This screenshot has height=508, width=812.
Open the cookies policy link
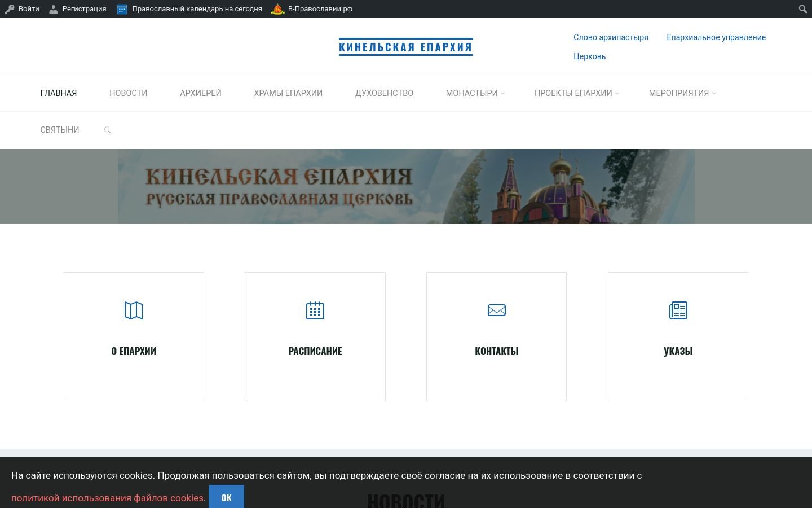pos(107,498)
